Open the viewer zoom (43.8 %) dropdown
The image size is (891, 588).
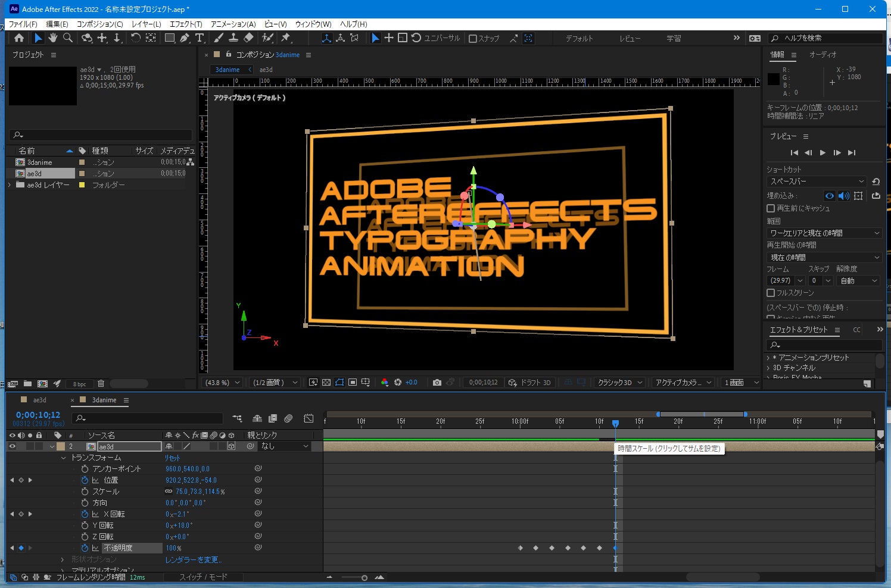point(223,383)
